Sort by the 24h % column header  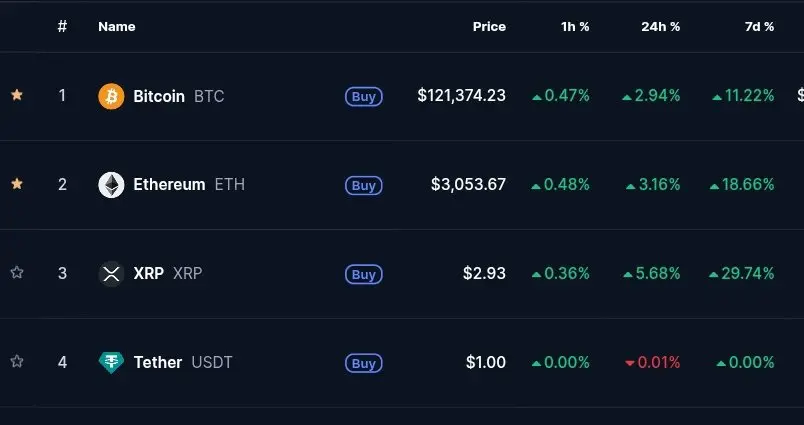coord(660,27)
